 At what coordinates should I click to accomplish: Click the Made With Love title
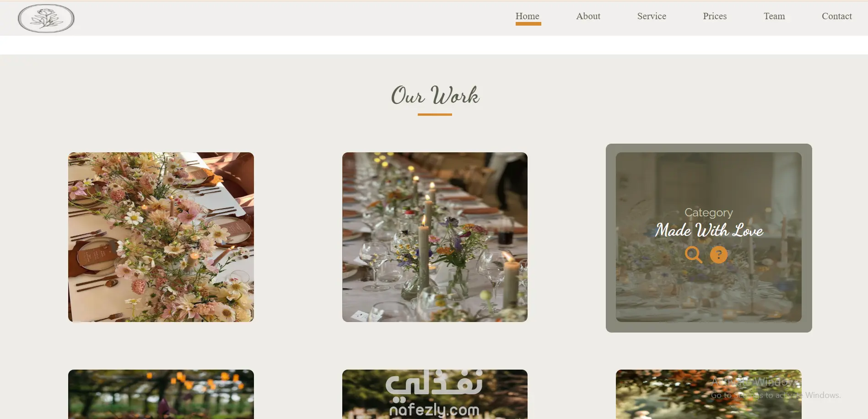point(709,230)
